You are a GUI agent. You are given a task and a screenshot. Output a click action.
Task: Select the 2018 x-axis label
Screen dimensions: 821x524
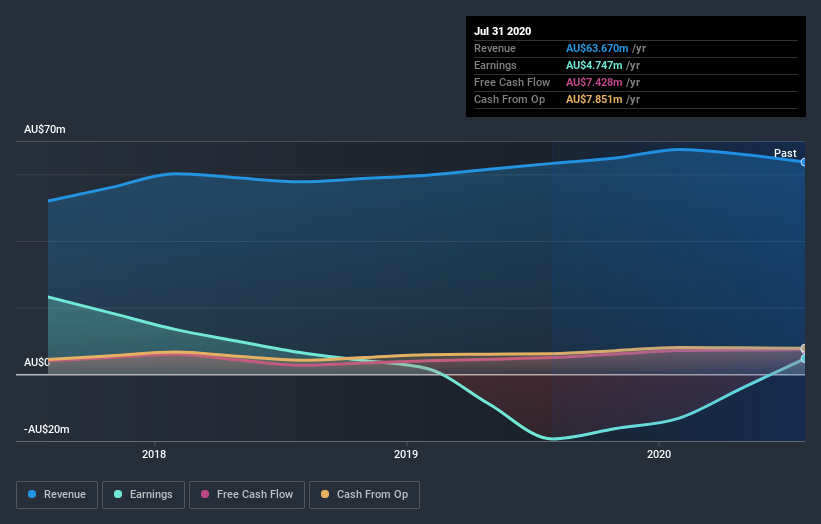point(154,454)
